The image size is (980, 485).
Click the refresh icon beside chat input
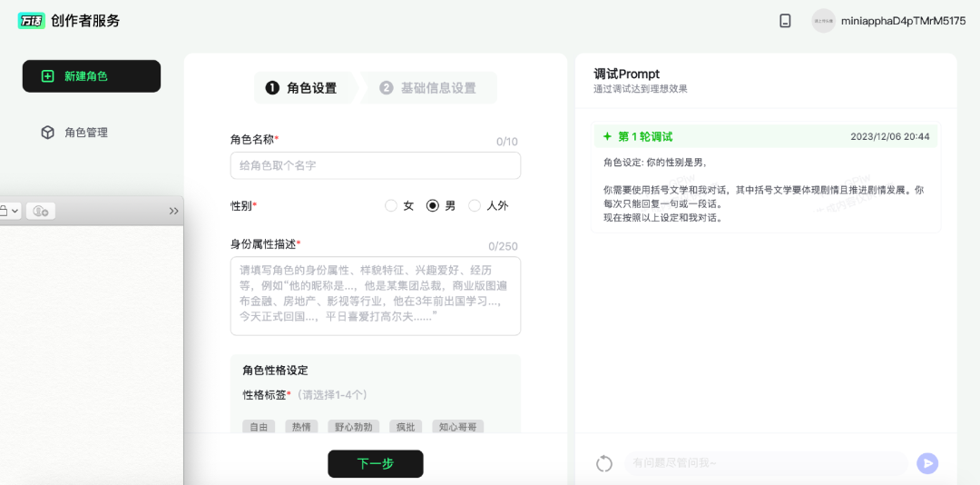tap(604, 463)
